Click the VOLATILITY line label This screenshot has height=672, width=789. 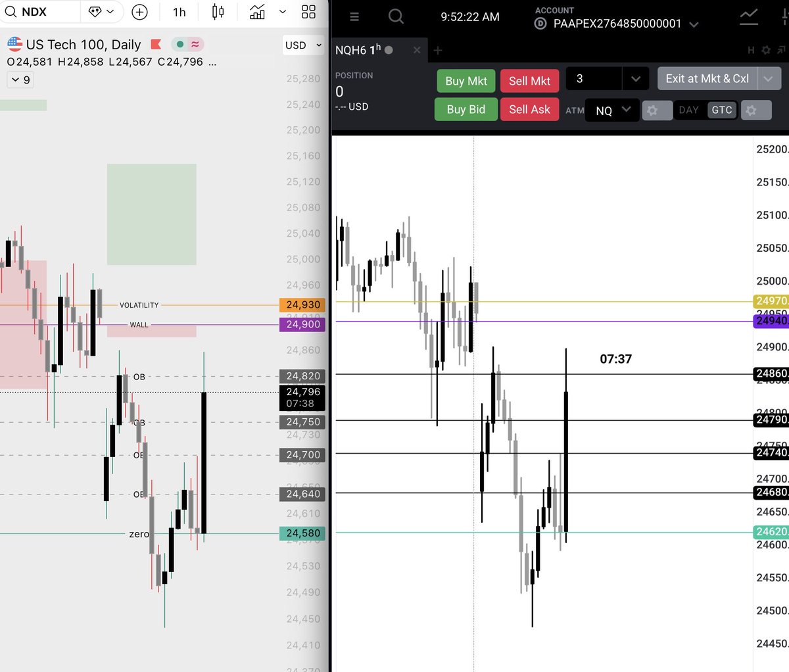tap(139, 305)
